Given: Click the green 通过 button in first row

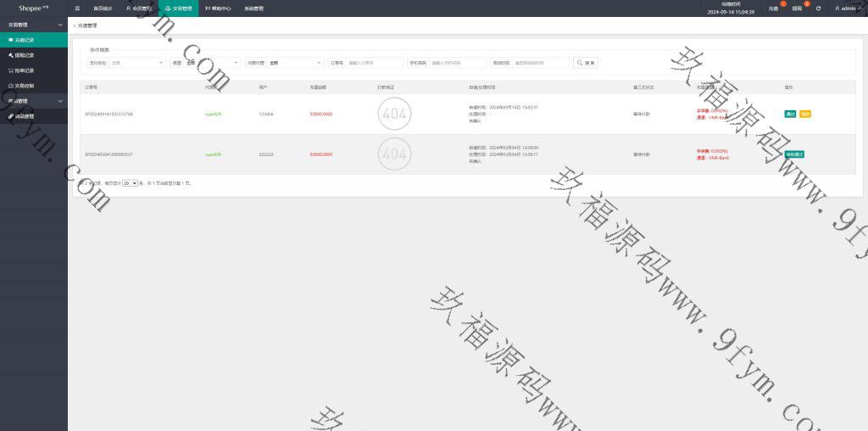Looking at the screenshot, I should 790,114.
